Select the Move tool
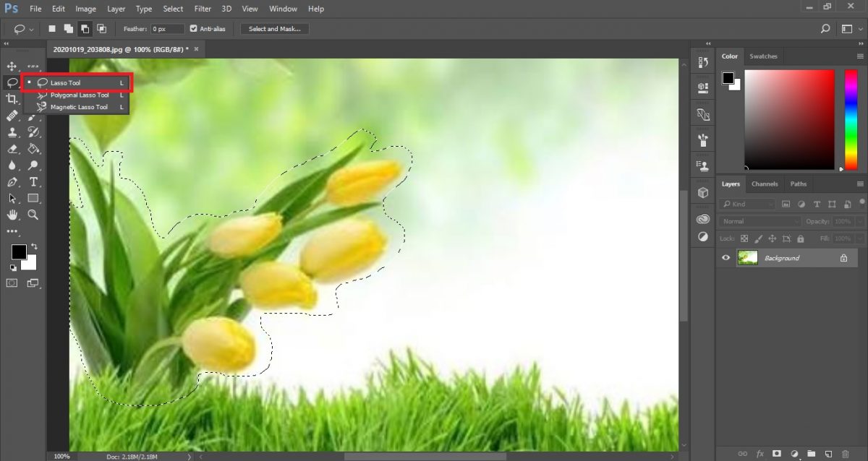This screenshot has height=461, width=868. 12,64
